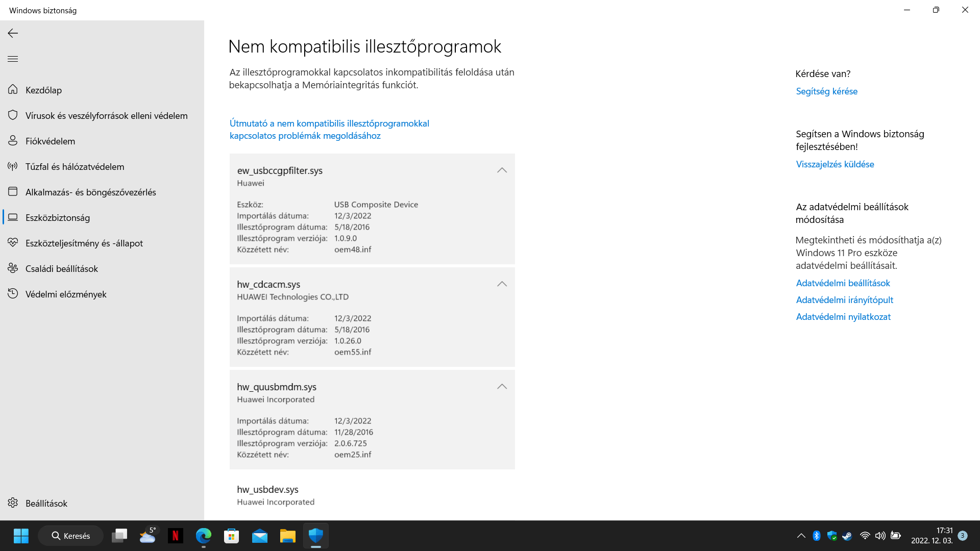Click Segítség kérése link
The image size is (980, 551).
[826, 91]
